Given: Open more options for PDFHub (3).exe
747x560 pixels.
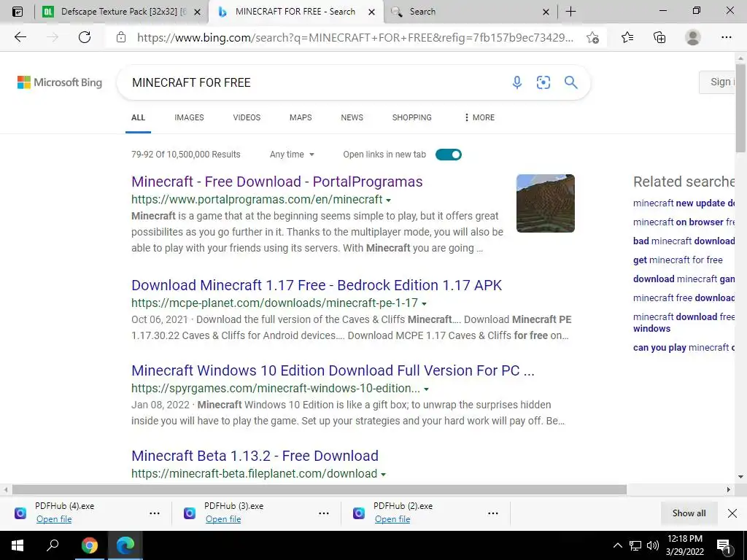Looking at the screenshot, I should pos(323,513).
